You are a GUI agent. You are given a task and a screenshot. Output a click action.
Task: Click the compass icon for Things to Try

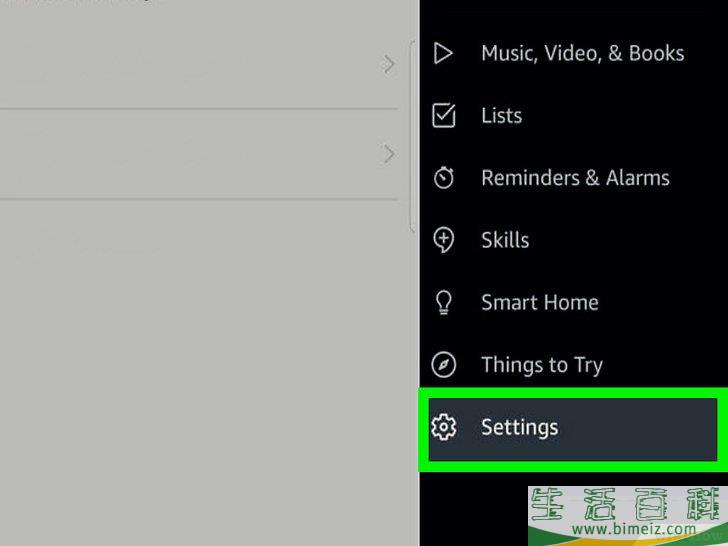point(443,364)
